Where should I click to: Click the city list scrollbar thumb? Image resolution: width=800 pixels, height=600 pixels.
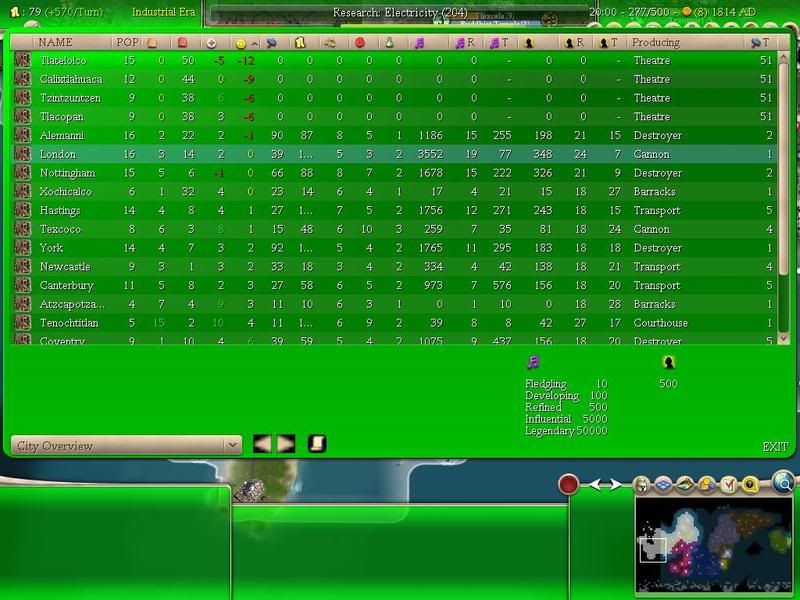[784, 169]
